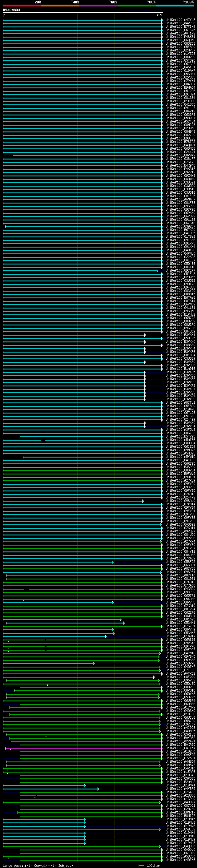
Task: Select label UniRef100_Q7XA12
Action: [x=180, y=494]
